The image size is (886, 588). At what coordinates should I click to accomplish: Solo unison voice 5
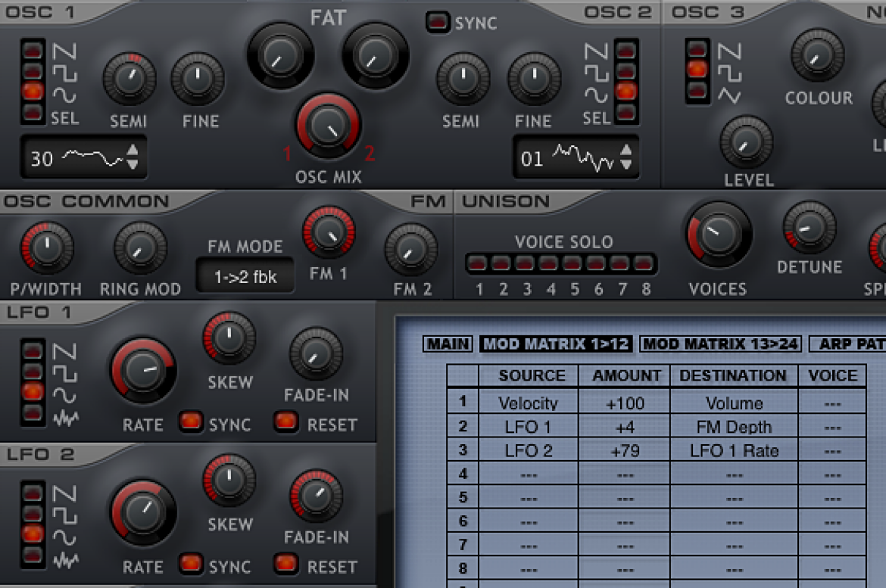[572, 263]
